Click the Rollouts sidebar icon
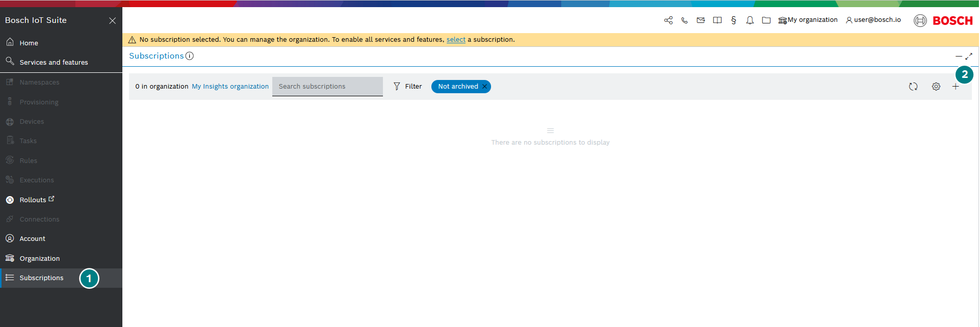The height and width of the screenshot is (327, 980). (x=10, y=200)
